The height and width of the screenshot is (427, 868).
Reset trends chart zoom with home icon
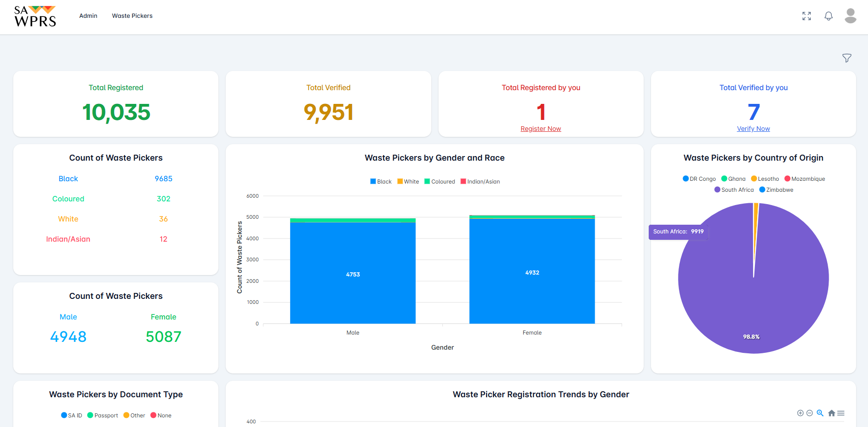[x=831, y=413]
